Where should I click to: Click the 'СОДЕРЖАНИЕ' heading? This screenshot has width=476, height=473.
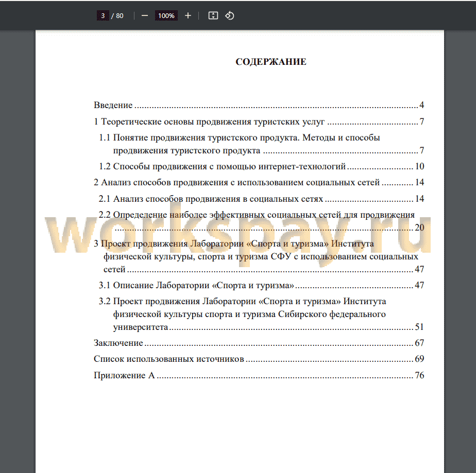coord(271,62)
